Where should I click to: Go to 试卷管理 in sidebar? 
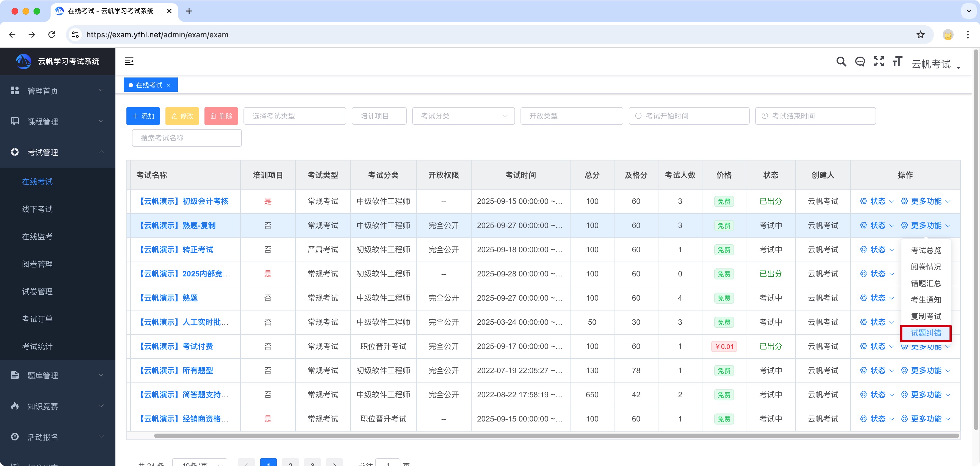coord(37,292)
